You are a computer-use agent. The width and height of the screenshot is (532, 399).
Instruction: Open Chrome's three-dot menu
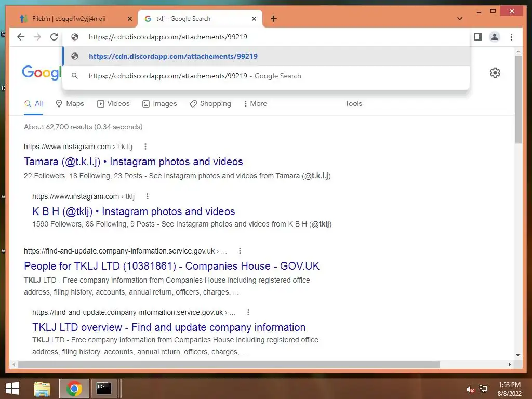511,37
